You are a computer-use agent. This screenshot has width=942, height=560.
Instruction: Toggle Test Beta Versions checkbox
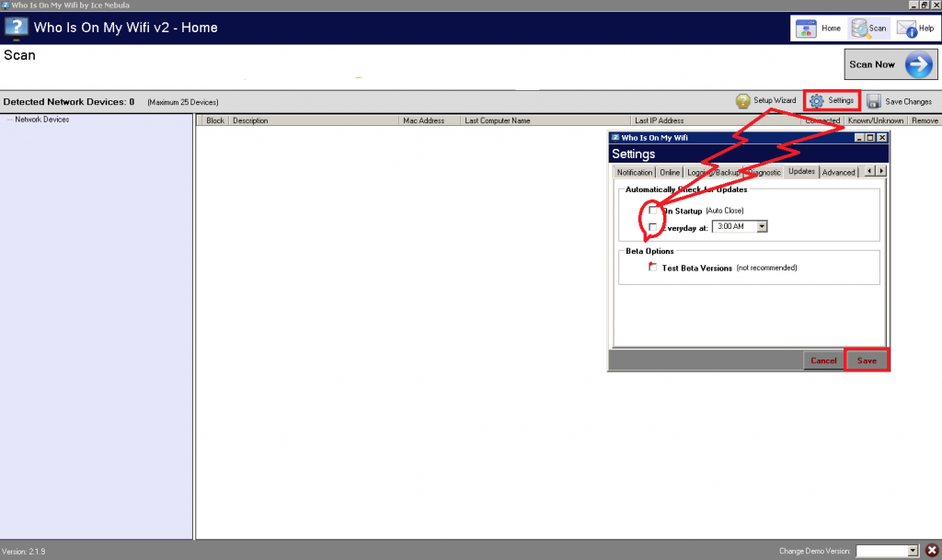tap(652, 267)
